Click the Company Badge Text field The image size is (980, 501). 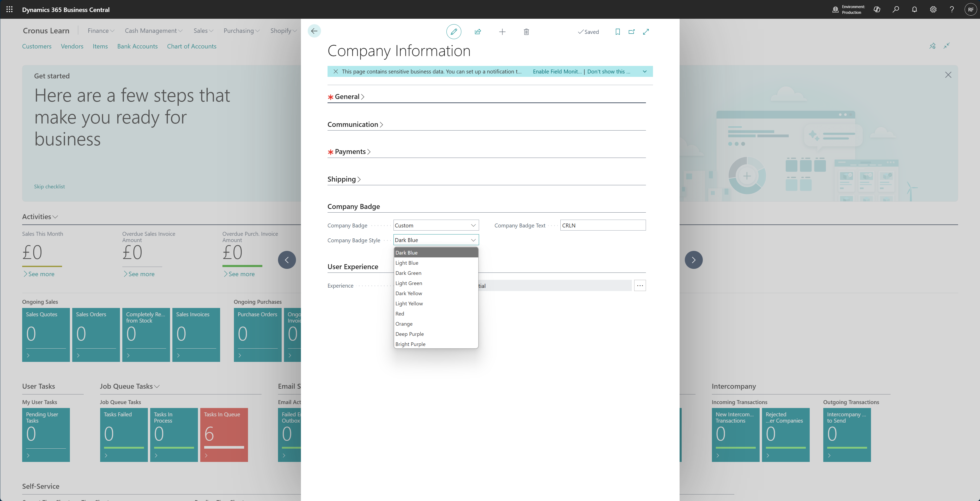[x=603, y=225]
